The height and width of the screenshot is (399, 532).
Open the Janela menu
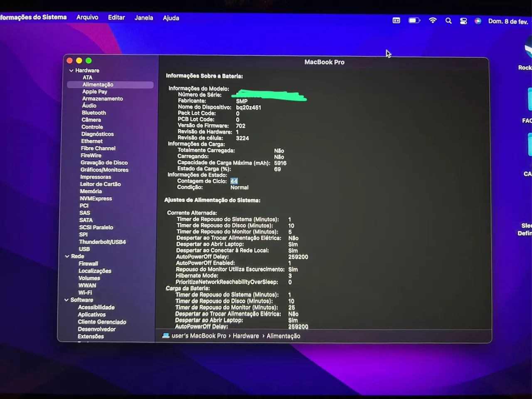pos(144,18)
